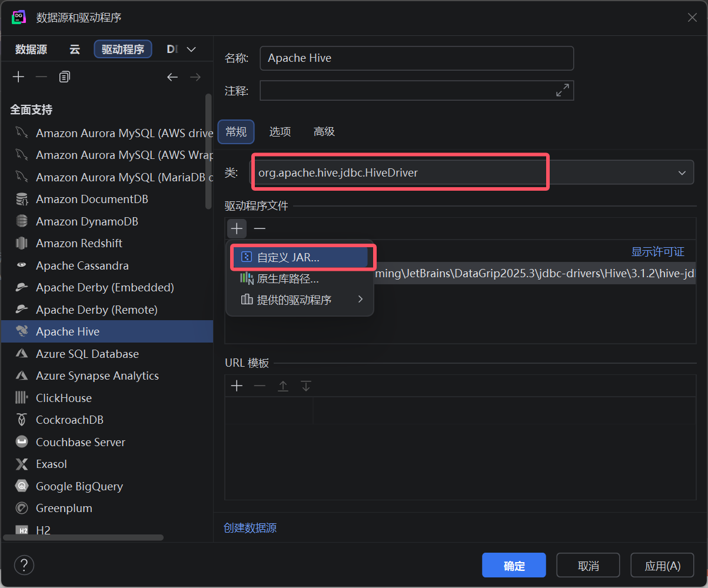Choose 自定义 JAR... menu entry
The height and width of the screenshot is (588, 708).
click(x=300, y=257)
